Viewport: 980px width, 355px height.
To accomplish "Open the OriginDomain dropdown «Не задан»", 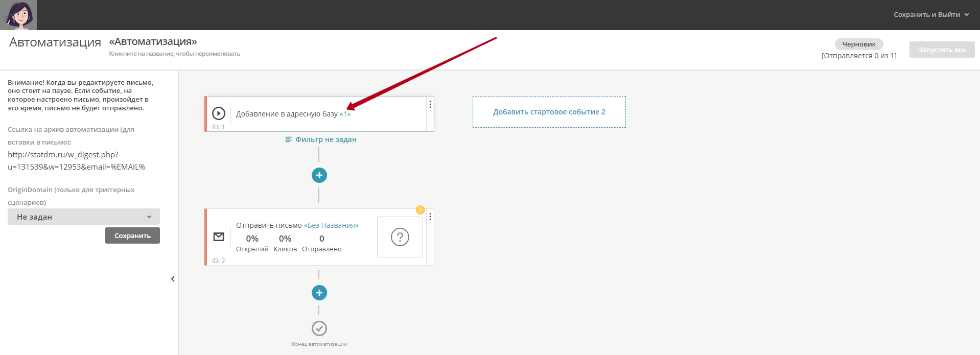I will pos(84,217).
